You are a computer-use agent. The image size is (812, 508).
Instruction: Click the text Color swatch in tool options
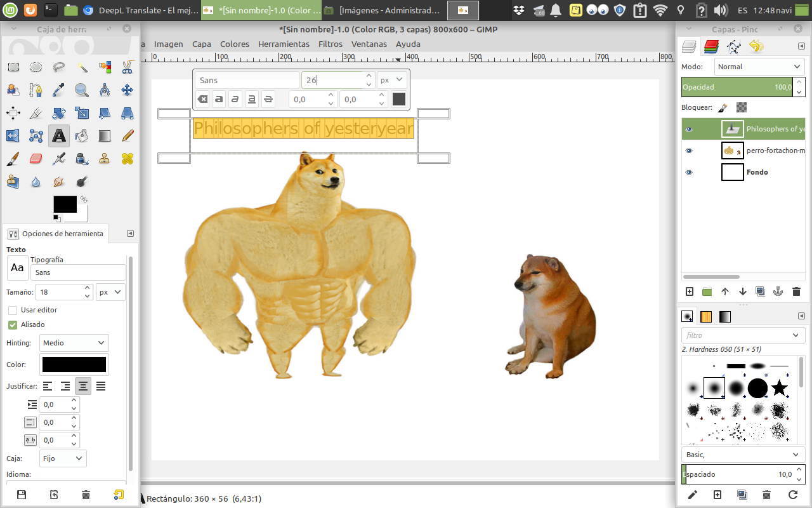[74, 364]
